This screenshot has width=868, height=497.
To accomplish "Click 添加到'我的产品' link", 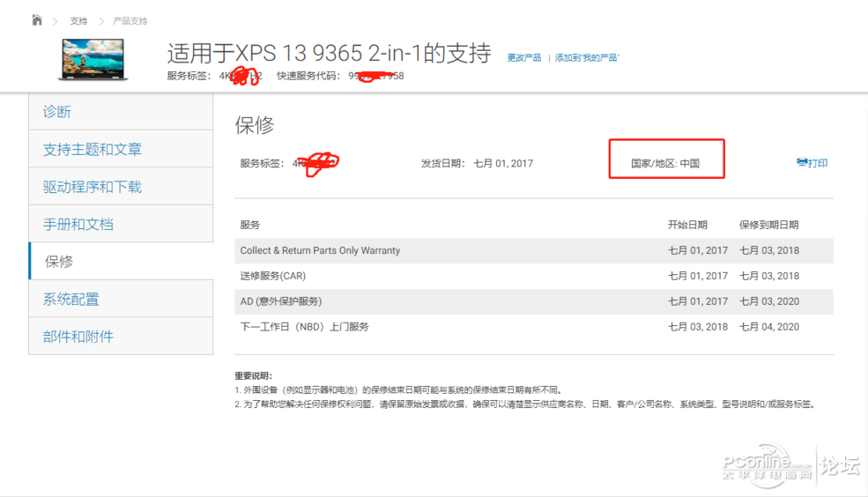I will coord(587,57).
